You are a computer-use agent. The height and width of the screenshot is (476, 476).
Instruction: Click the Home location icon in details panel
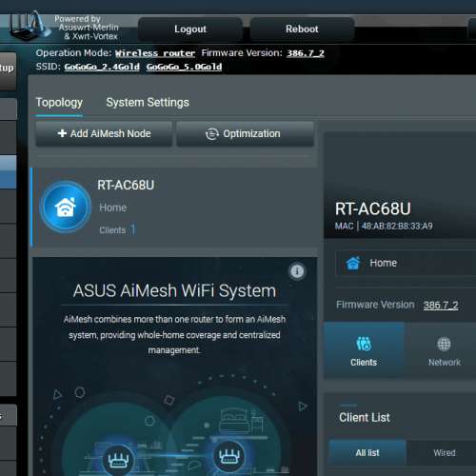click(353, 263)
